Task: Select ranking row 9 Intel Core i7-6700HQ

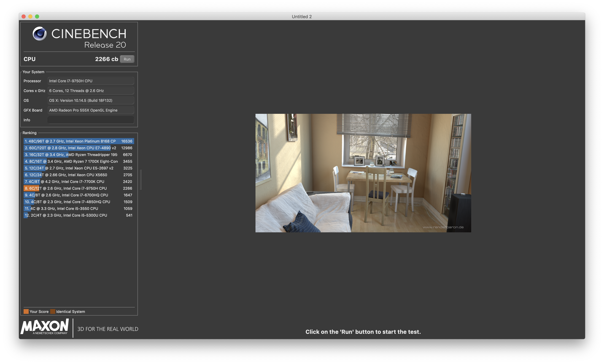Action: click(x=79, y=195)
